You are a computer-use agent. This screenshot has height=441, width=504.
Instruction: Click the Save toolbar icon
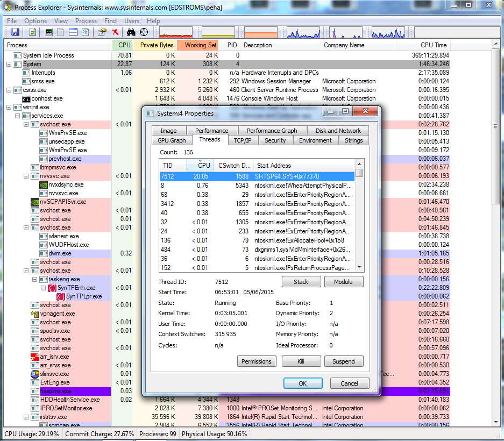[x=15, y=32]
